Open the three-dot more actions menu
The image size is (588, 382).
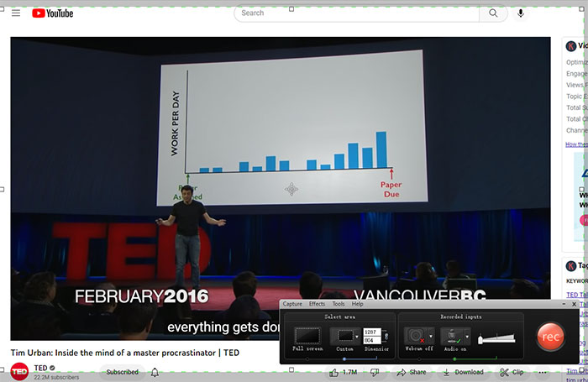(x=543, y=372)
